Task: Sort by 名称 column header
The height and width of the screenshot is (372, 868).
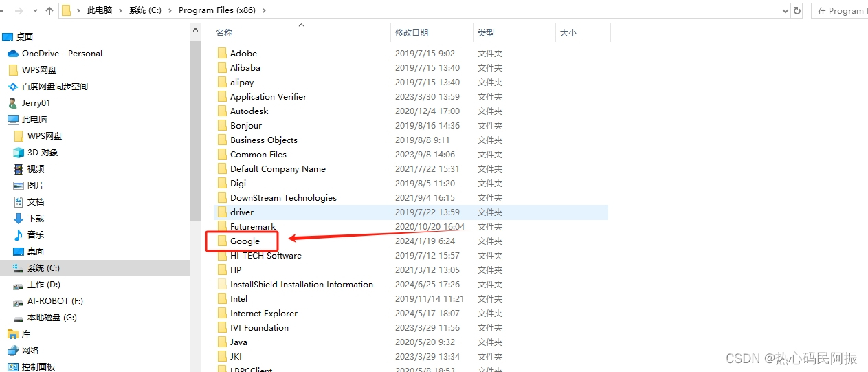Action: (x=224, y=33)
